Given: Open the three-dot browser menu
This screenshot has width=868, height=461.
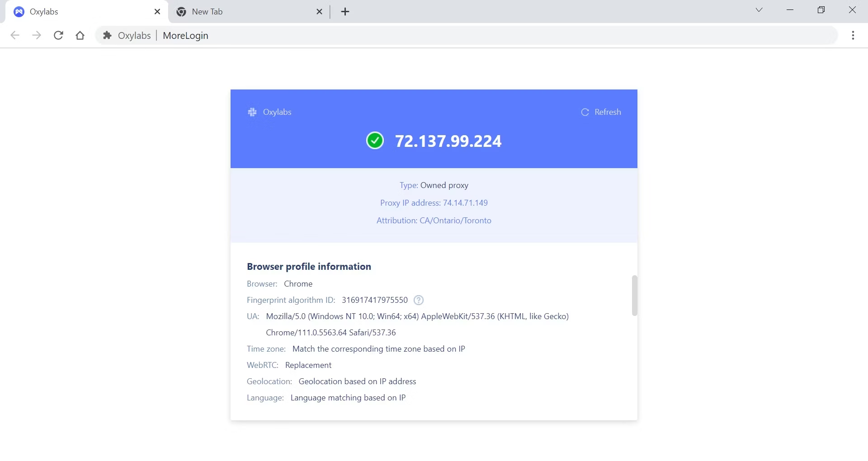Looking at the screenshot, I should pyautogui.click(x=853, y=35).
